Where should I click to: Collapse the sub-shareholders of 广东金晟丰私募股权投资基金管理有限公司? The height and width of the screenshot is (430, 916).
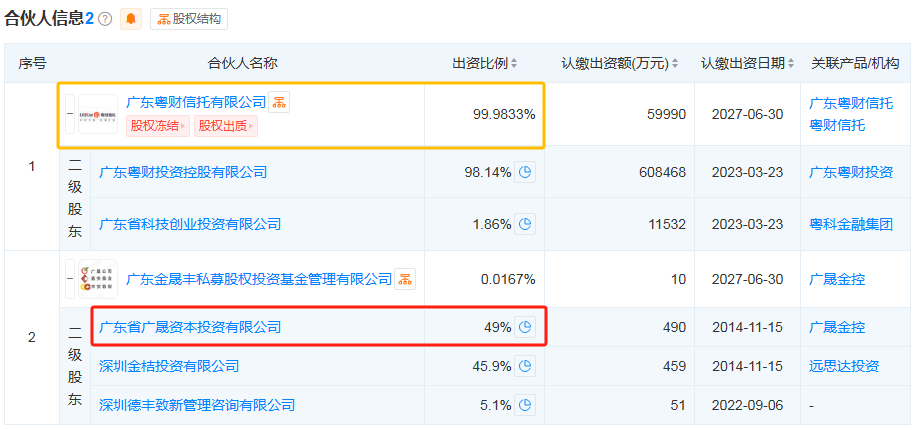pos(70,279)
